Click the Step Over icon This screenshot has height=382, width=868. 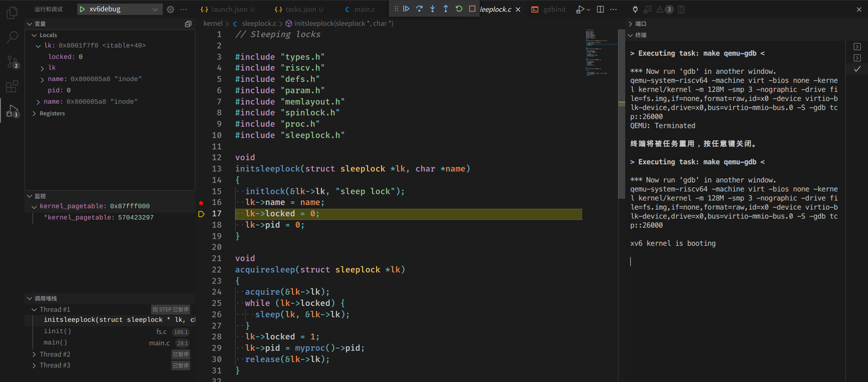(420, 8)
